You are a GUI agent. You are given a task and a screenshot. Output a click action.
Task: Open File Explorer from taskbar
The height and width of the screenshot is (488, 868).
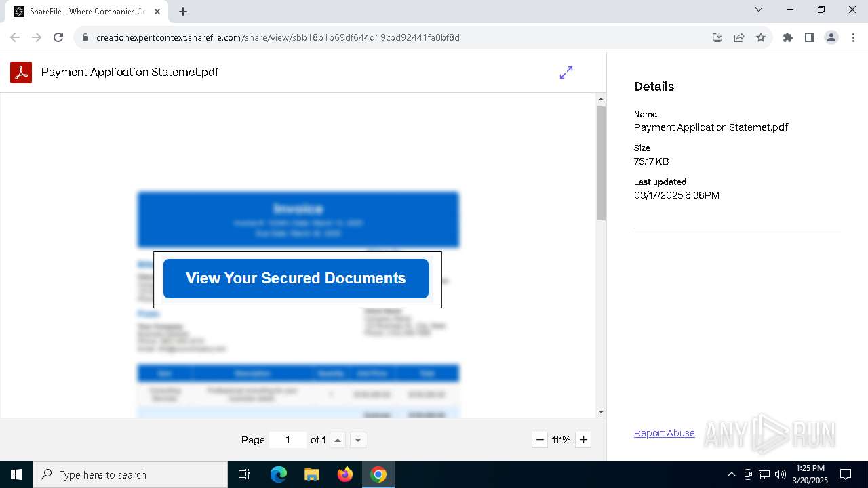click(311, 474)
